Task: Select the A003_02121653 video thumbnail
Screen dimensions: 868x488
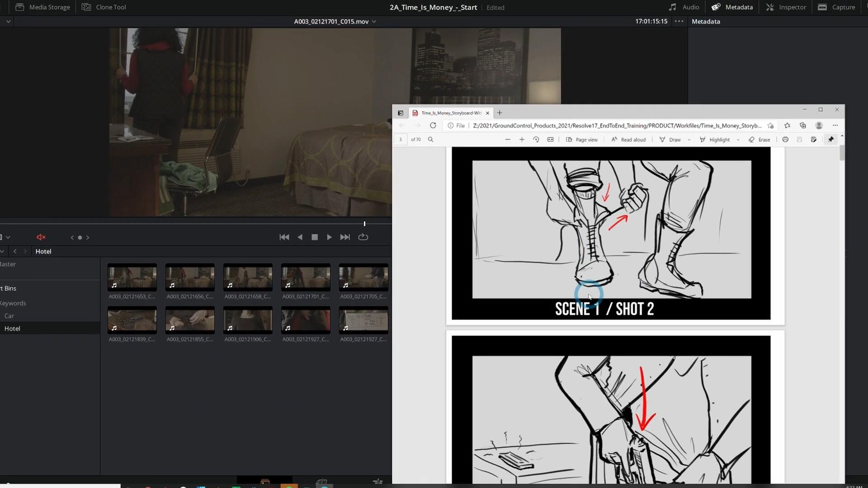Action: click(x=132, y=277)
